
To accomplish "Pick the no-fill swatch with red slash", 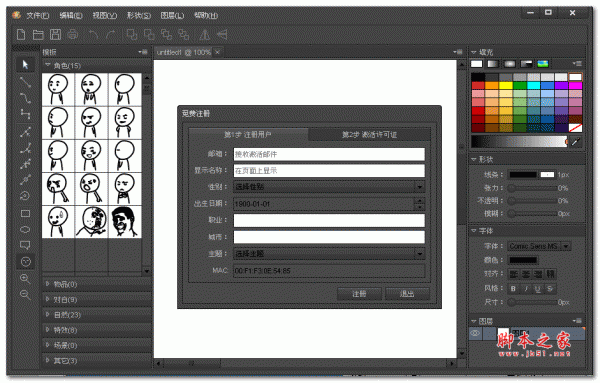I will point(575,127).
